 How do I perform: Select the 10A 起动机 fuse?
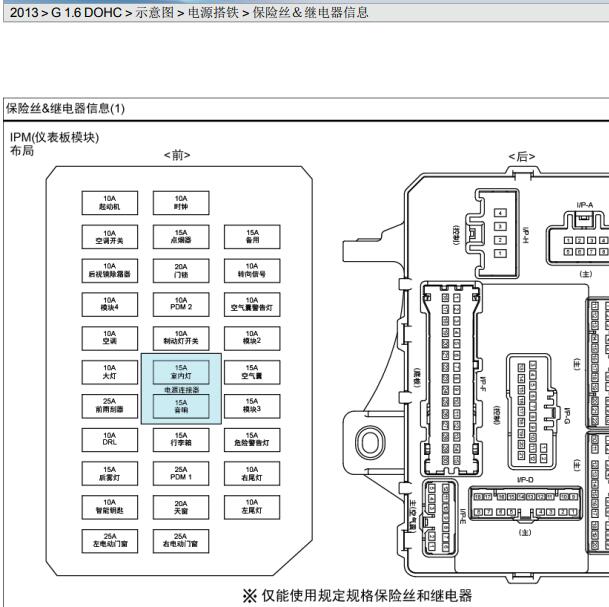(110, 203)
